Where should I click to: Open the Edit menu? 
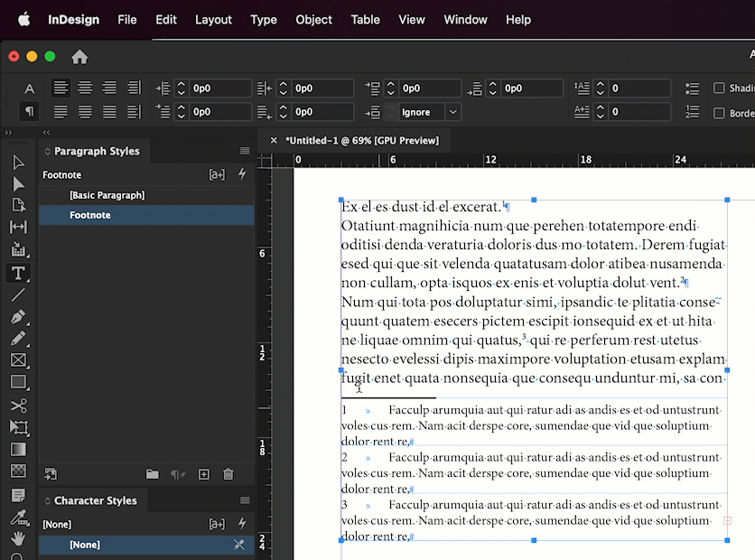(x=166, y=20)
